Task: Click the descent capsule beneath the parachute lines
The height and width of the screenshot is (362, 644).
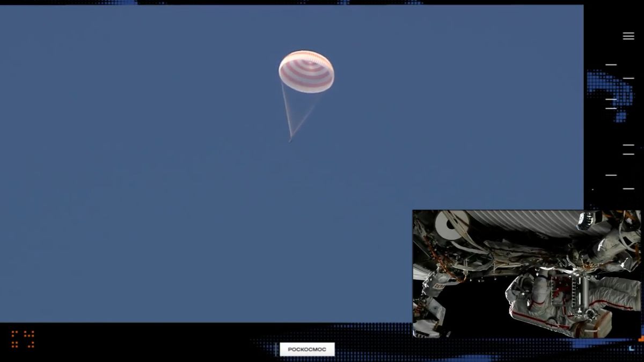Action: 290,140
